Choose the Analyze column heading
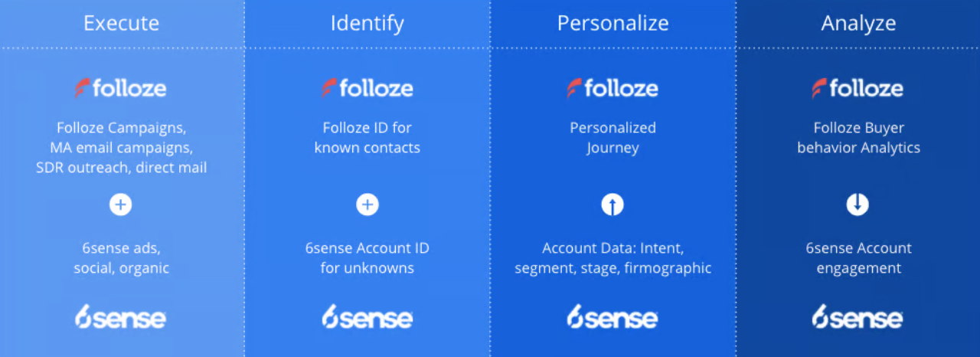 pos(858,23)
